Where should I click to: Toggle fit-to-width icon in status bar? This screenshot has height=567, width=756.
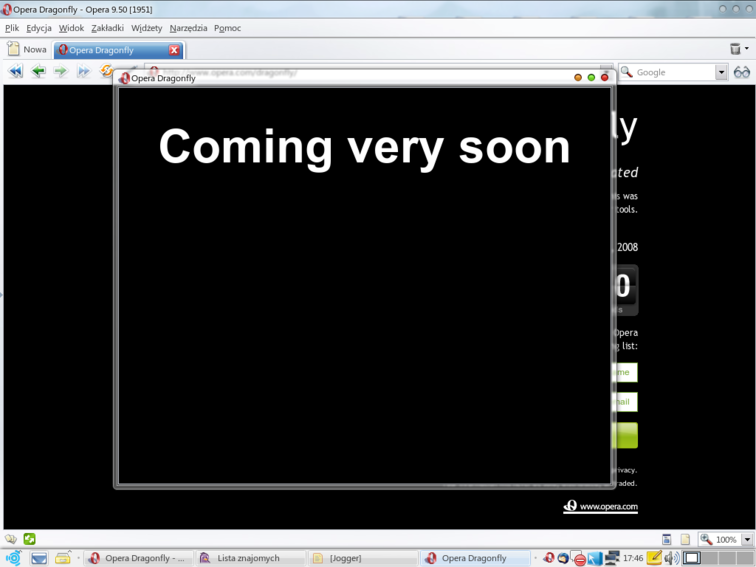pyautogui.click(x=666, y=539)
